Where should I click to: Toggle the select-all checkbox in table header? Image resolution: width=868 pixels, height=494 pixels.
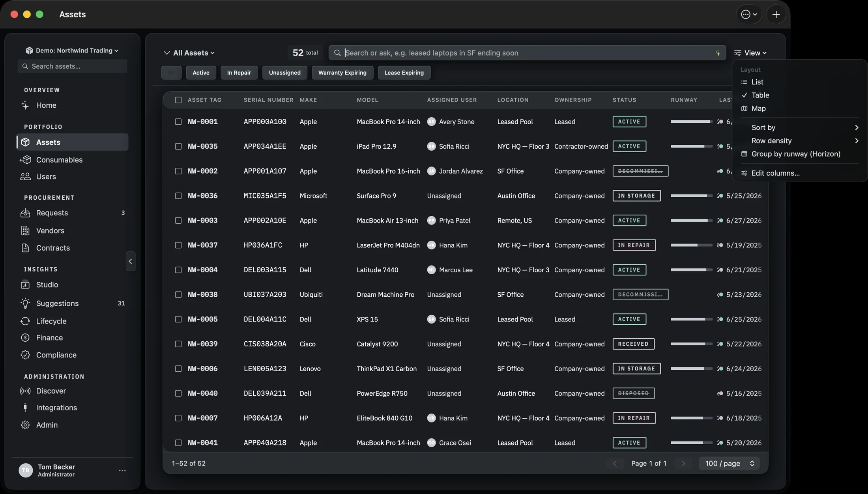[x=178, y=100]
